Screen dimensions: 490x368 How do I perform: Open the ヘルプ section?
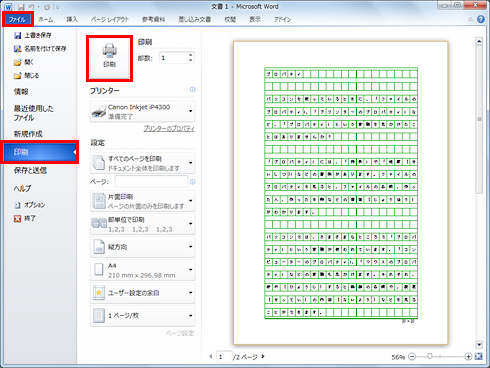[22, 188]
